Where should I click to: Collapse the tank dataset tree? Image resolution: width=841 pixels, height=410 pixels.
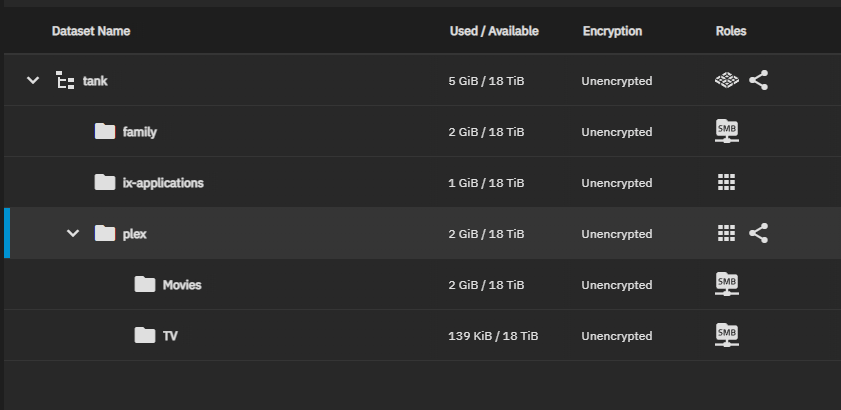pos(33,80)
